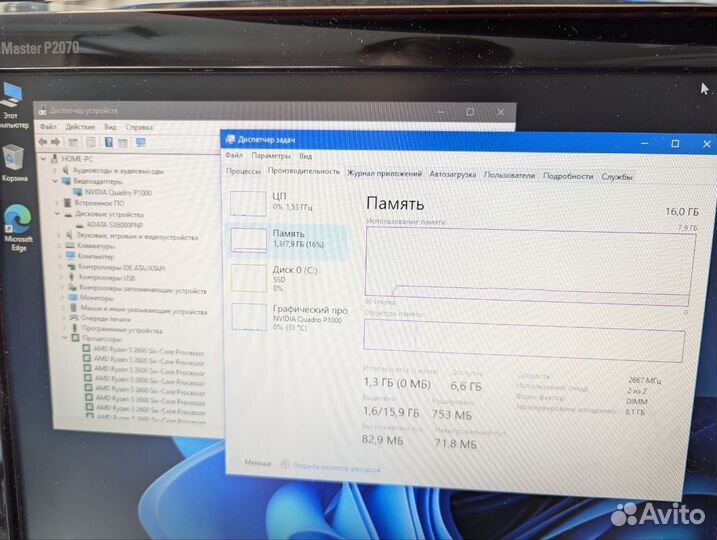The height and width of the screenshot is (540, 717).
Task: Open the Корзина recycle bin icon
Action: coord(14,163)
